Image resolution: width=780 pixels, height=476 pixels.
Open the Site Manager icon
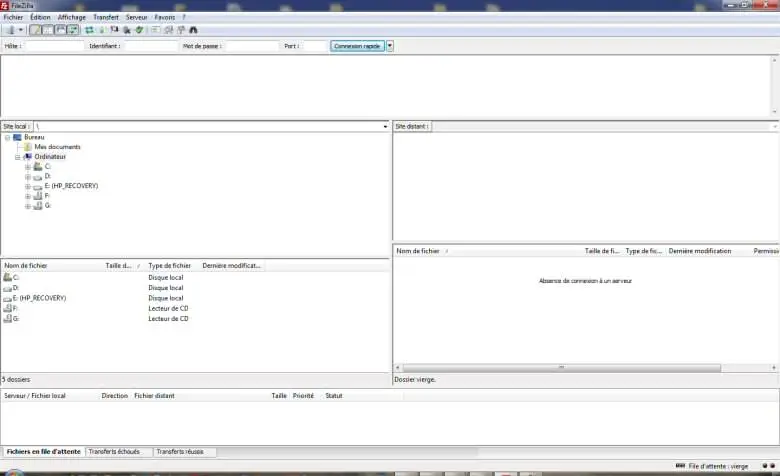click(10, 30)
